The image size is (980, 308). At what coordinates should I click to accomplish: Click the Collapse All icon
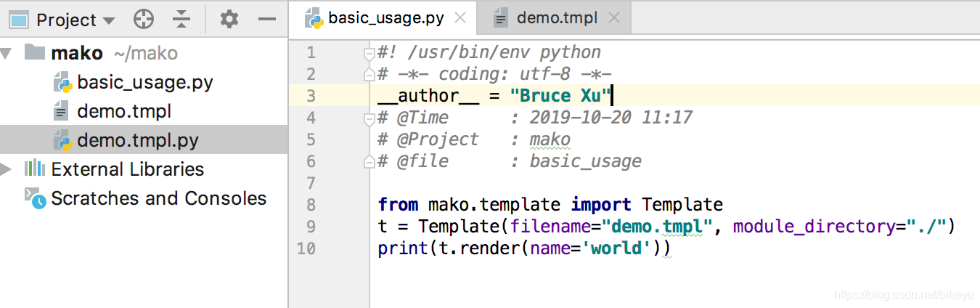pos(181,20)
